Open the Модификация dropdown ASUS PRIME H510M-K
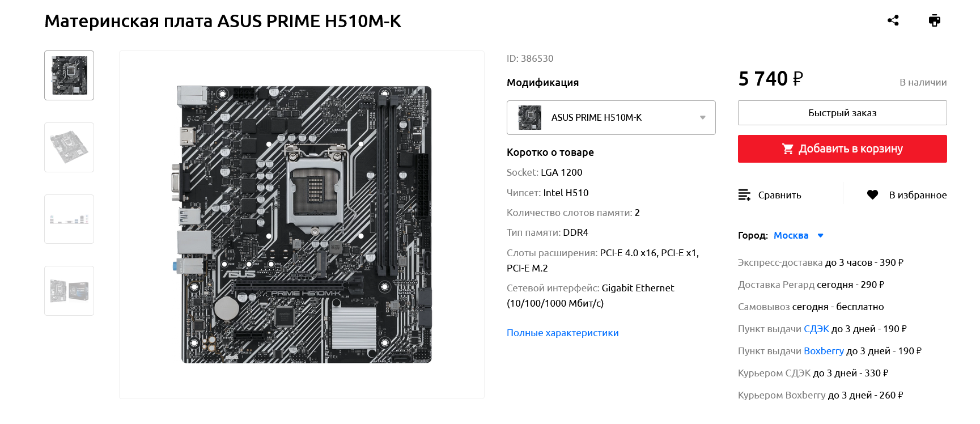 pos(611,117)
